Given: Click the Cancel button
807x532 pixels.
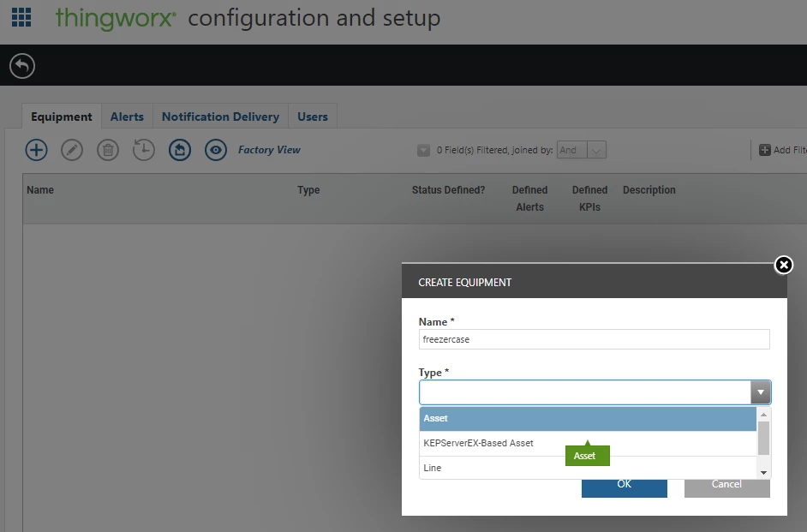Looking at the screenshot, I should [726, 487].
